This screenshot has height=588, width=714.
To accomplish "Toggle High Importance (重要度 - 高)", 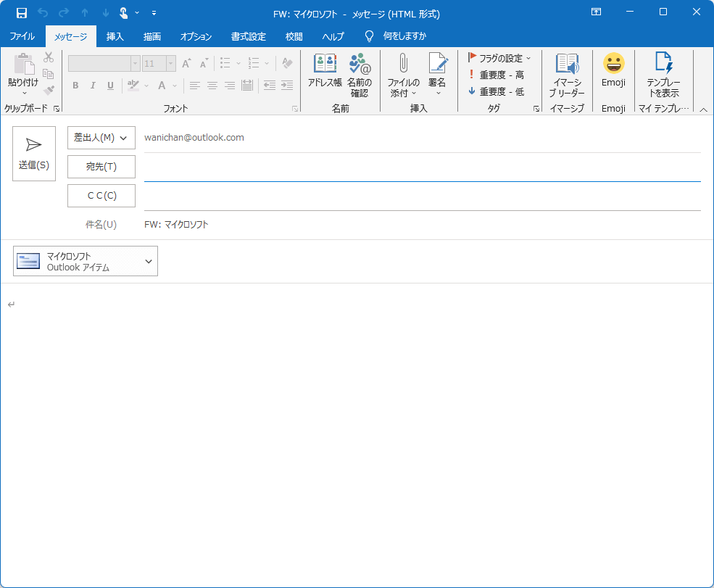I will coord(496,75).
